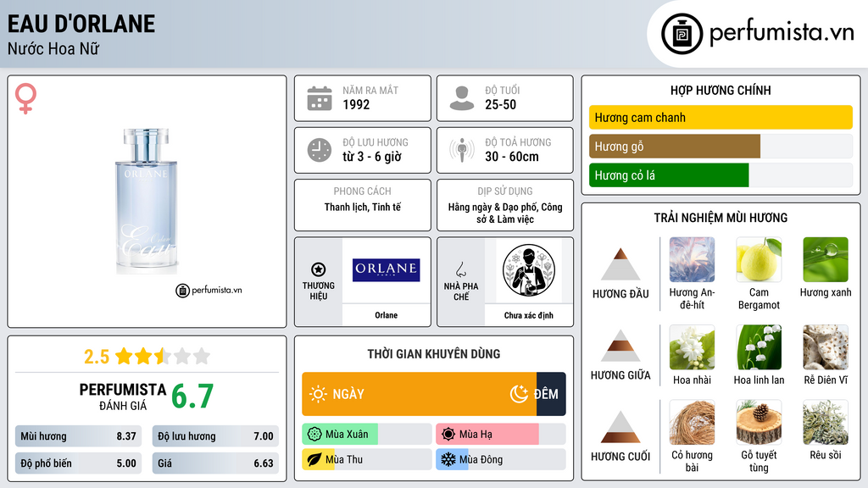Click the clock icon beside Độ lưu hương
The width and height of the screenshot is (868, 488).
tap(320, 150)
